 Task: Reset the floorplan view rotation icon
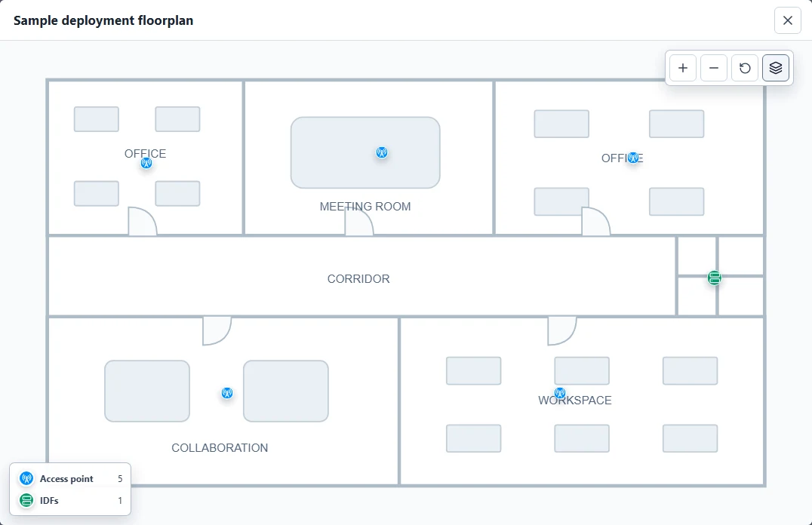(745, 68)
